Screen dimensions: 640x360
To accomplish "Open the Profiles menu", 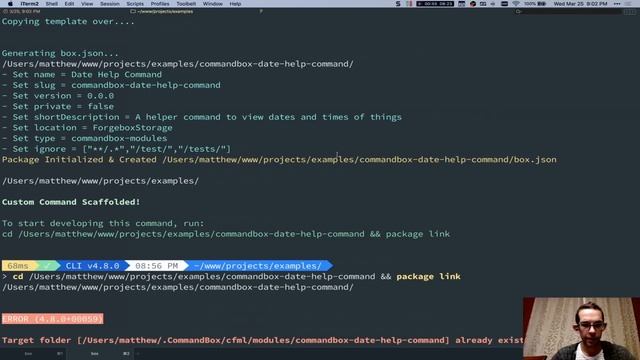I will [x=160, y=4].
